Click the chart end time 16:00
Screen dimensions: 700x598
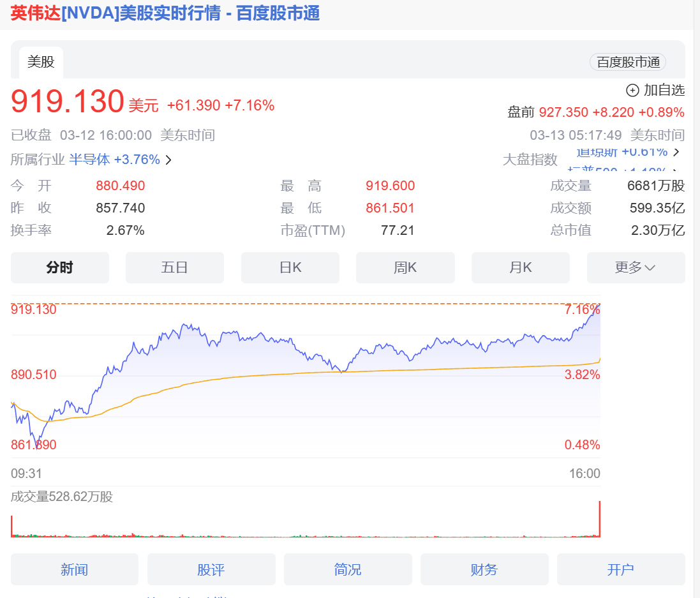tap(585, 474)
